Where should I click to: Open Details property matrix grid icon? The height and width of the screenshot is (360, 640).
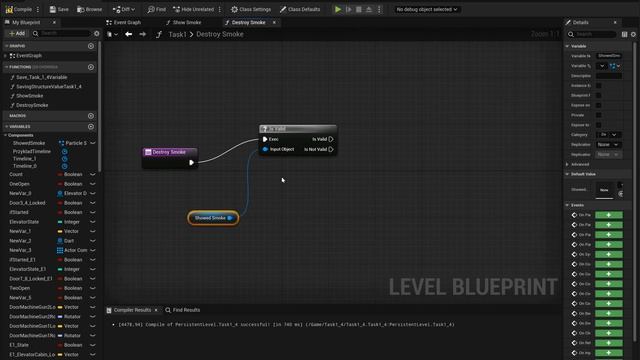point(624,34)
